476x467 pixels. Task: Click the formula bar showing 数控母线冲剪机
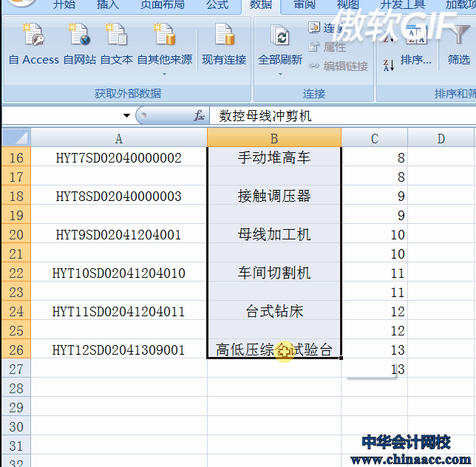click(342, 115)
